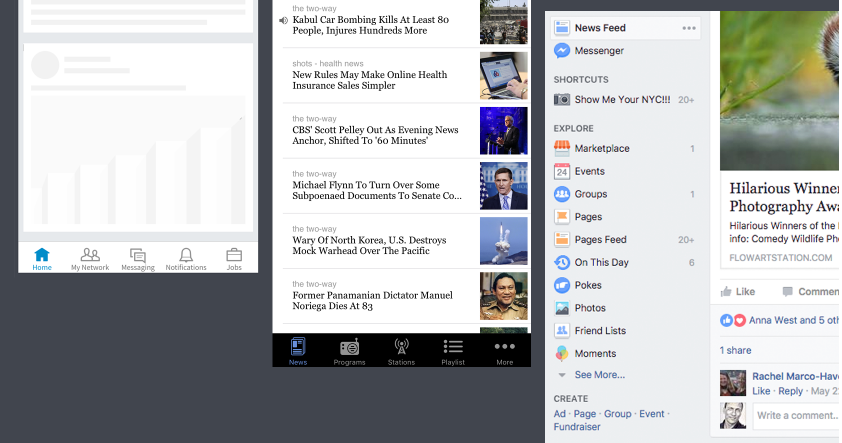842x443 pixels.
Task: Open the Playlist list icon
Action: point(453,346)
